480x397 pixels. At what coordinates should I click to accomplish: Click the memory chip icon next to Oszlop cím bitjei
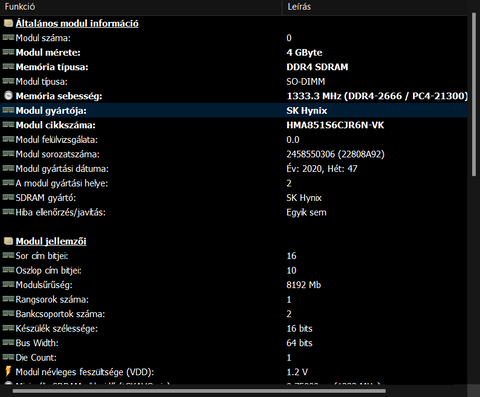click(x=8, y=270)
